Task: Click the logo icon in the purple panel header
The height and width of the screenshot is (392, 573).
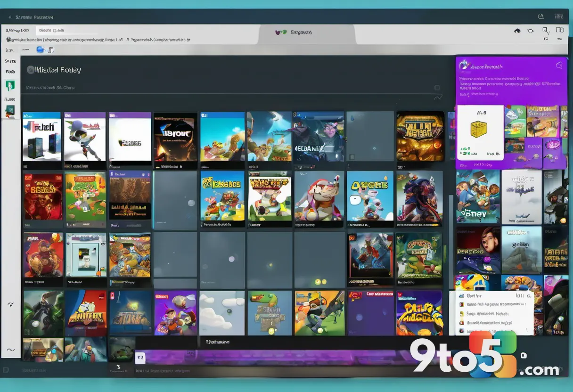Action: (465, 65)
